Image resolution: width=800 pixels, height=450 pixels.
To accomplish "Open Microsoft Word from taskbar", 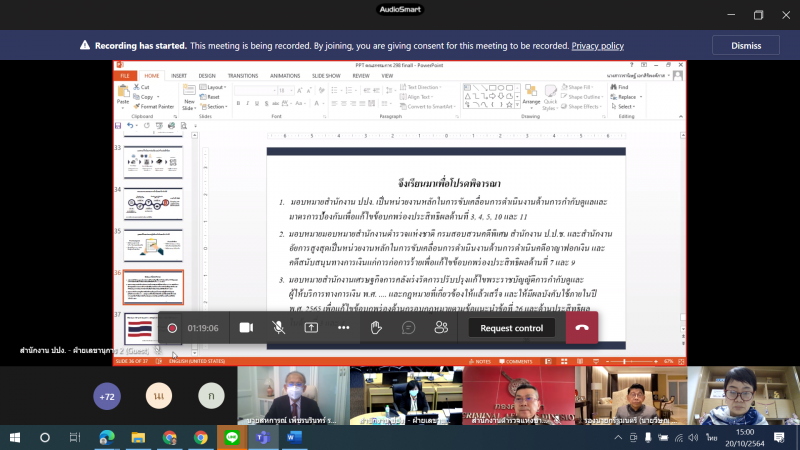I will 294,437.
